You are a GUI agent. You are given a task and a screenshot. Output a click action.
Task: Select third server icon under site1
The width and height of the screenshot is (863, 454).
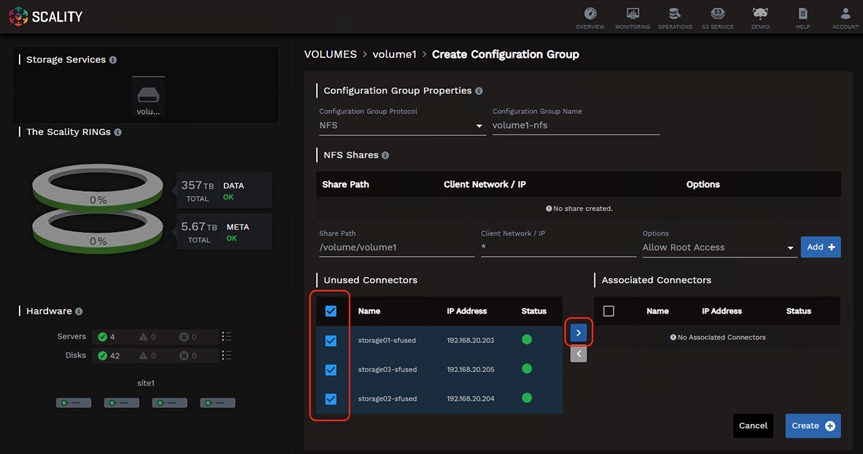coord(170,403)
